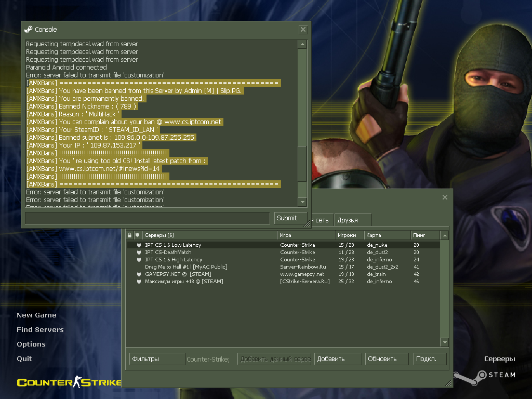This screenshot has width=532, height=399.
Task: Close the server browser window
Action: (x=445, y=197)
